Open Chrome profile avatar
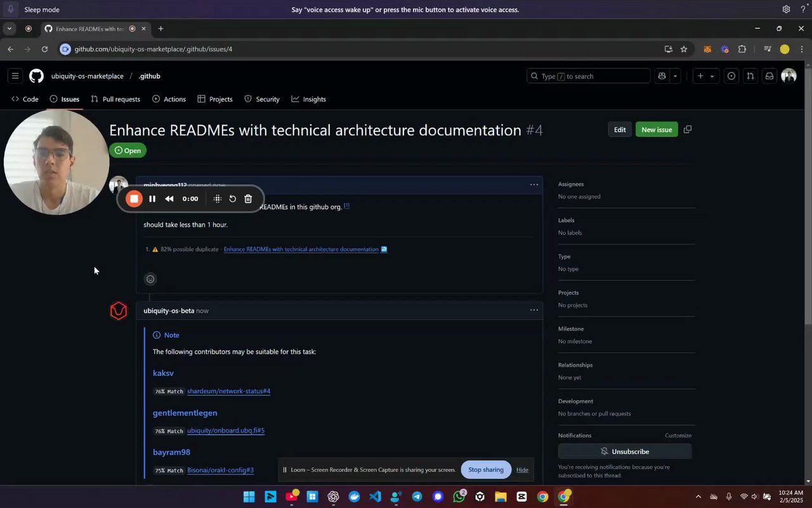This screenshot has height=508, width=812. tap(785, 49)
